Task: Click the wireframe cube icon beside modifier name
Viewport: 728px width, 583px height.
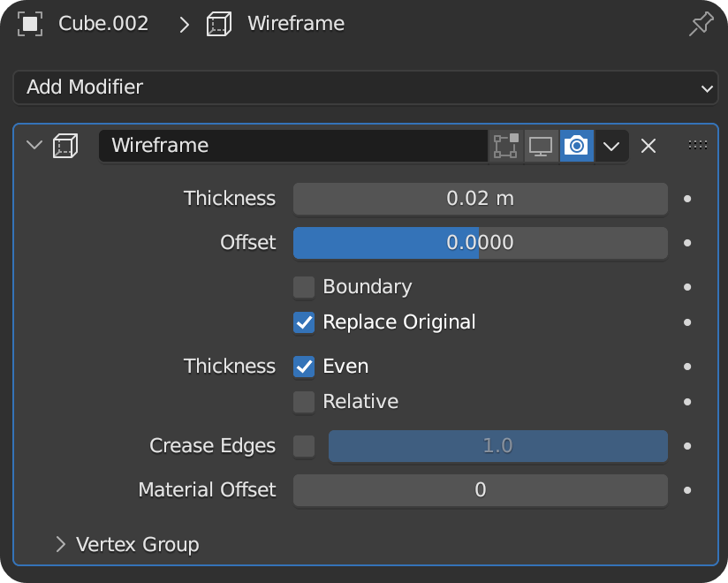Action: tap(65, 146)
